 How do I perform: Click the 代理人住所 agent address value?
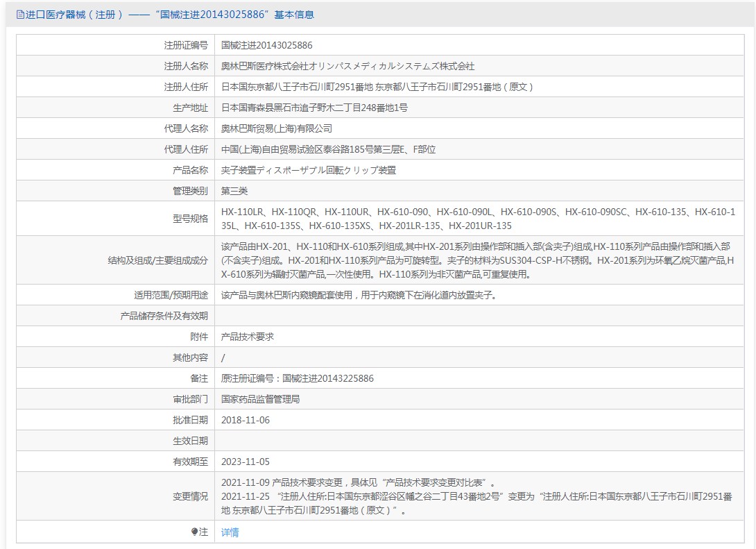328,149
